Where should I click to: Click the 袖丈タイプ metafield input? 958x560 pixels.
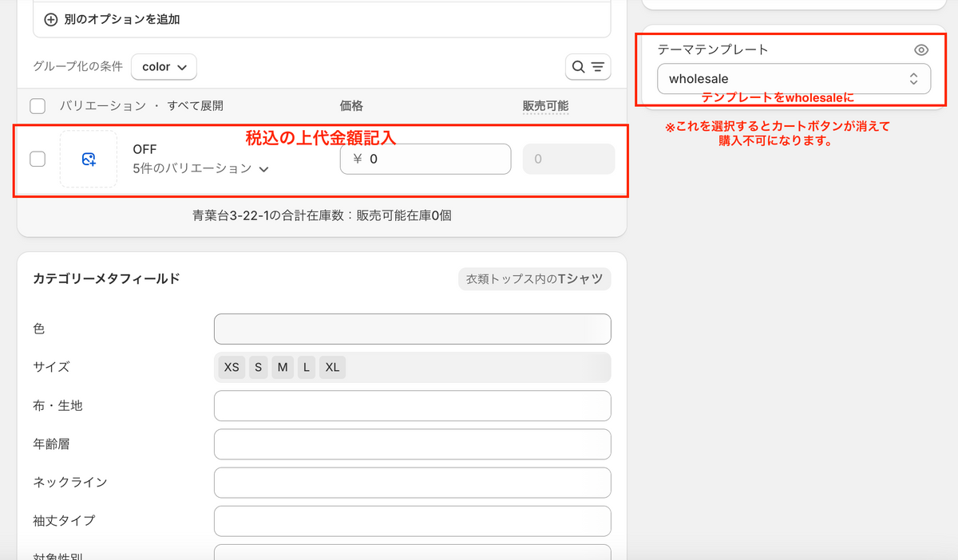tap(412, 521)
